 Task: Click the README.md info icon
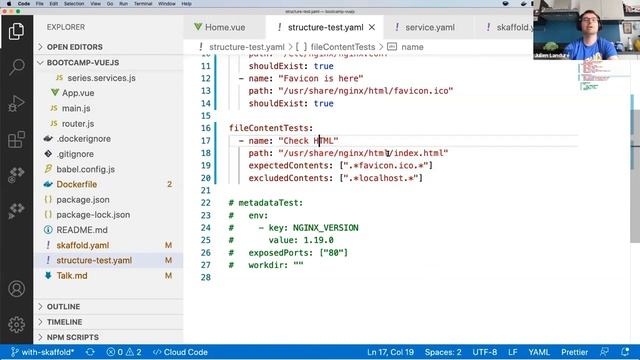pyautogui.click(x=48, y=230)
